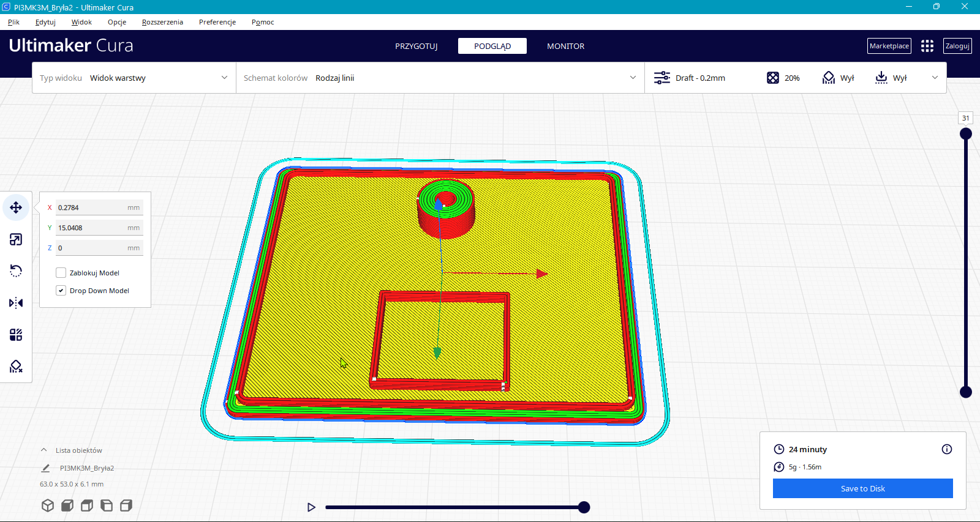Open Per Model Settings tool
Screen dimensions: 980x522
(16, 335)
